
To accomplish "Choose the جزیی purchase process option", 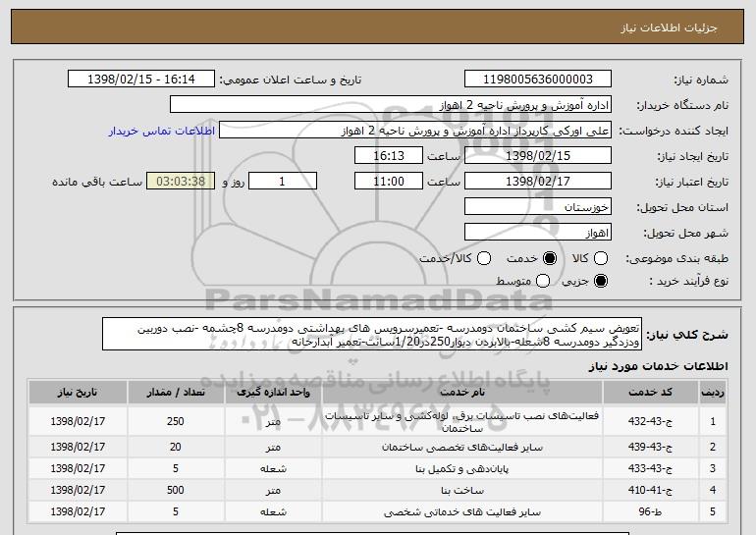I will [x=600, y=281].
